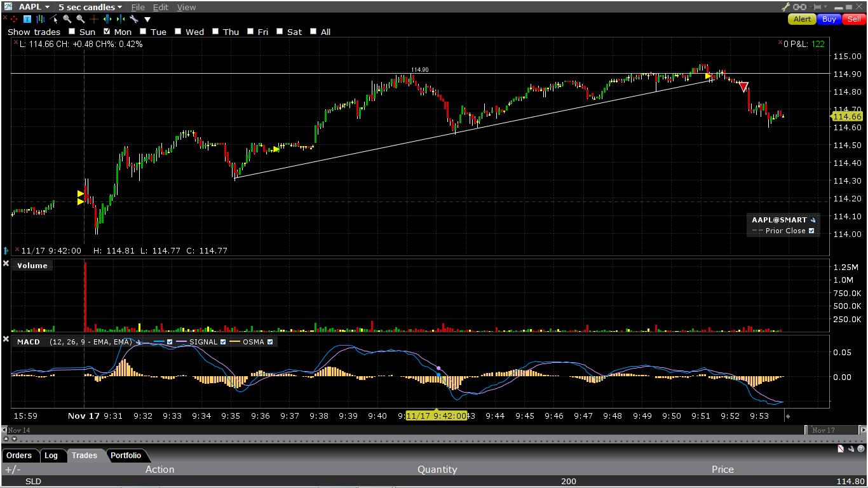The width and height of the screenshot is (868, 488).
Task: Open the pin options dropdown arrow
Action: tap(826, 7)
